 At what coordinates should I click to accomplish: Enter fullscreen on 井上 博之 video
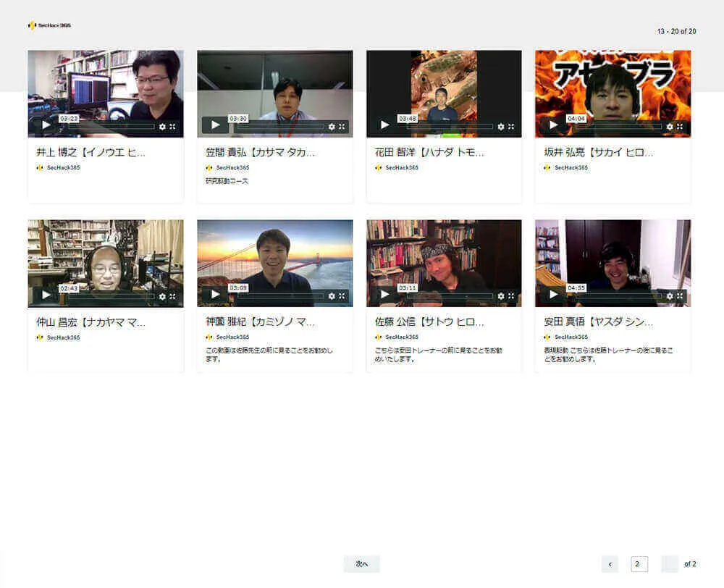click(x=172, y=127)
